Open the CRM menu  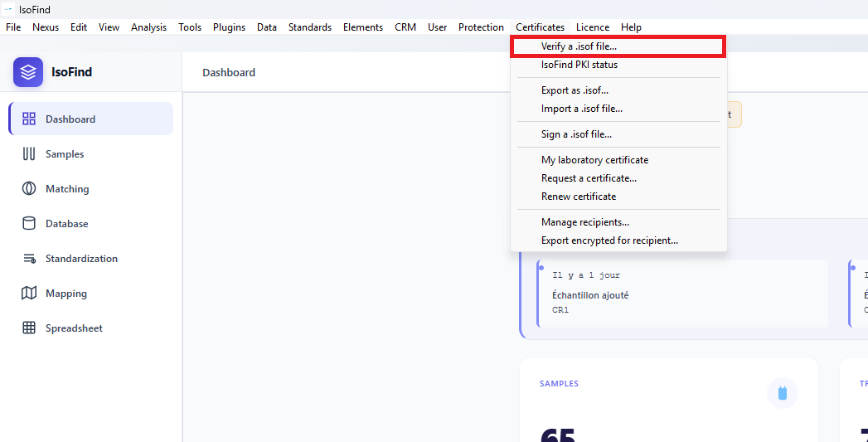click(405, 27)
